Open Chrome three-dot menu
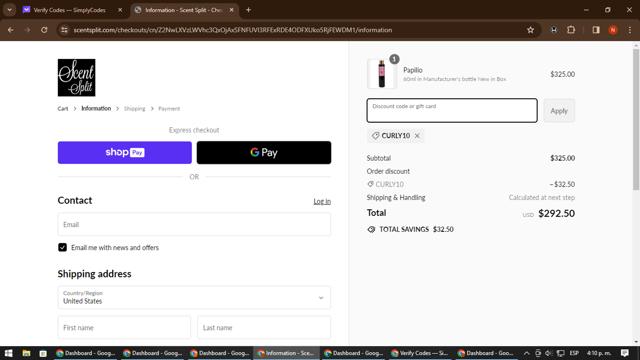Viewport: 640px width, 360px height. pos(630,30)
